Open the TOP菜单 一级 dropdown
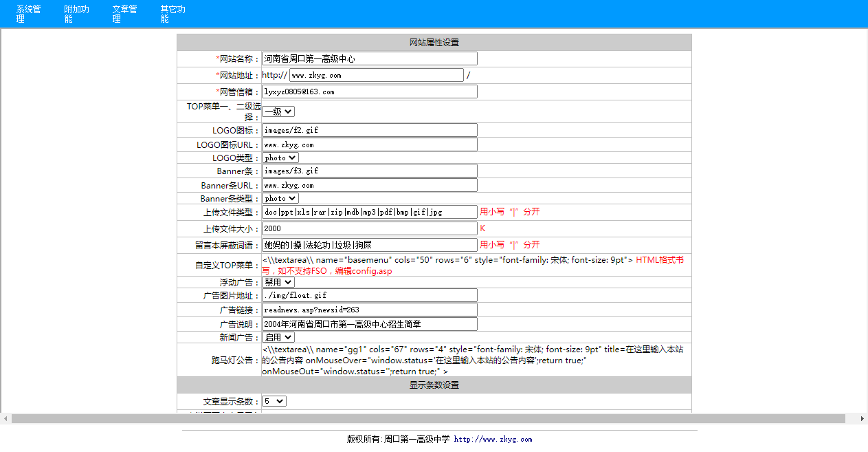The width and height of the screenshot is (868, 452). click(278, 111)
